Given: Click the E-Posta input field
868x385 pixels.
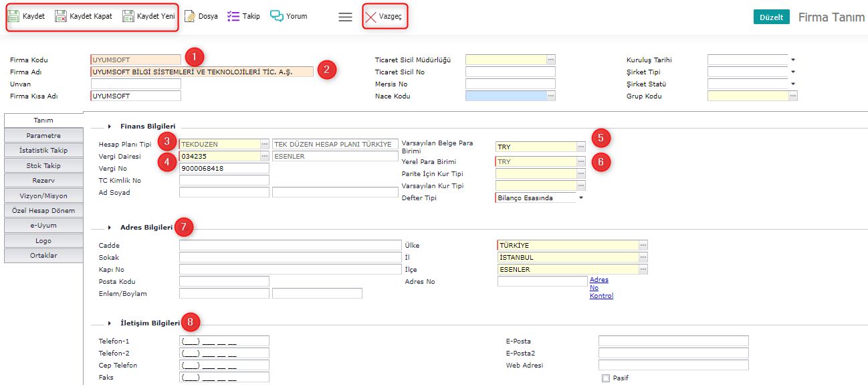Looking at the screenshot, I should pyautogui.click(x=673, y=341).
